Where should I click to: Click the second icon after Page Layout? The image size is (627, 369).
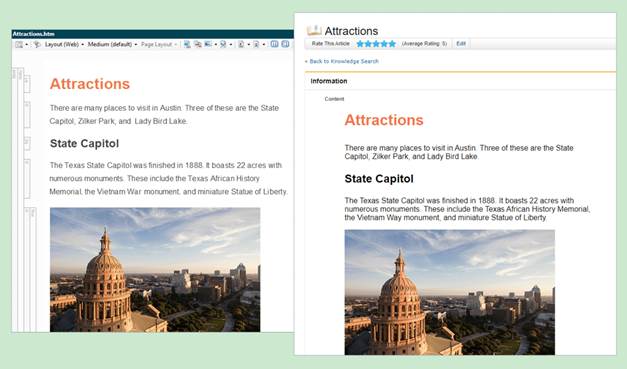coord(198,44)
